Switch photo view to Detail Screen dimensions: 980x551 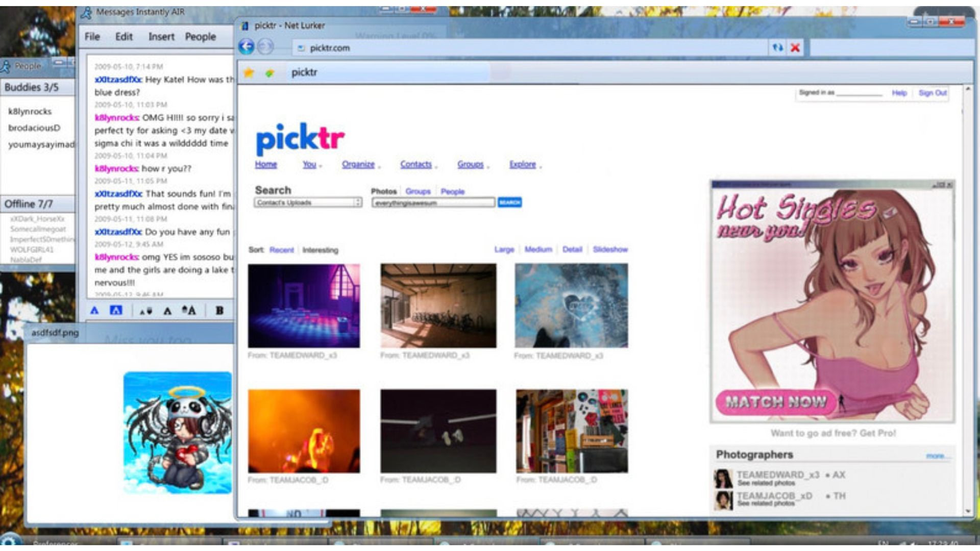pyautogui.click(x=572, y=249)
